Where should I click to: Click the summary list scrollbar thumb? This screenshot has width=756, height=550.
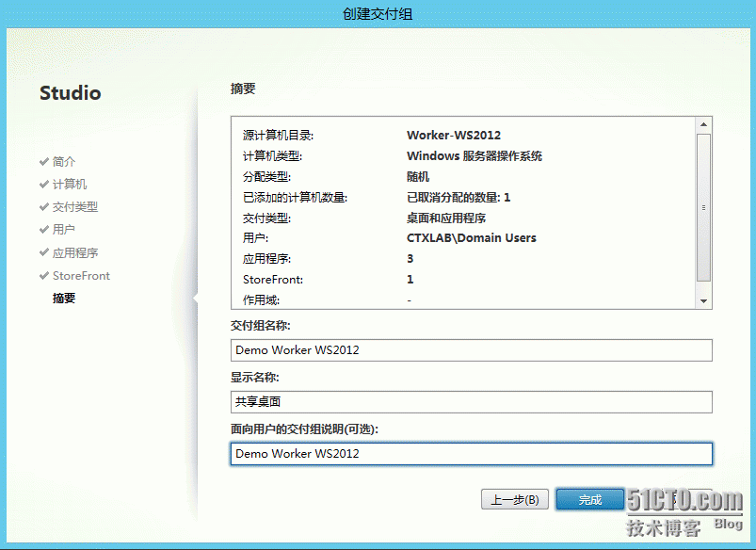(x=703, y=207)
